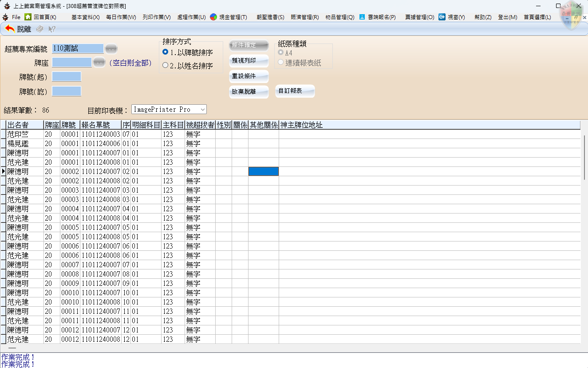Click the gray stack icon next to 脫離
Screen dimensions: 588x368
pos(40,29)
